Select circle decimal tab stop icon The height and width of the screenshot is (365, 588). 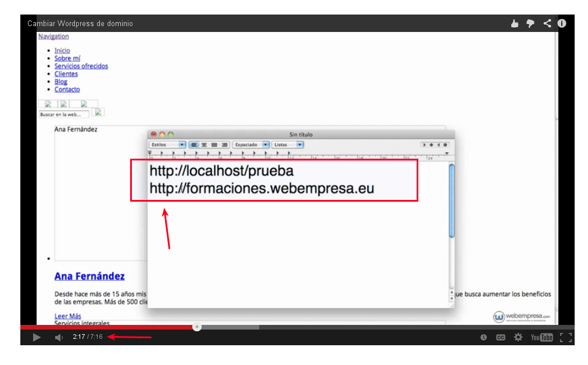[x=446, y=145]
